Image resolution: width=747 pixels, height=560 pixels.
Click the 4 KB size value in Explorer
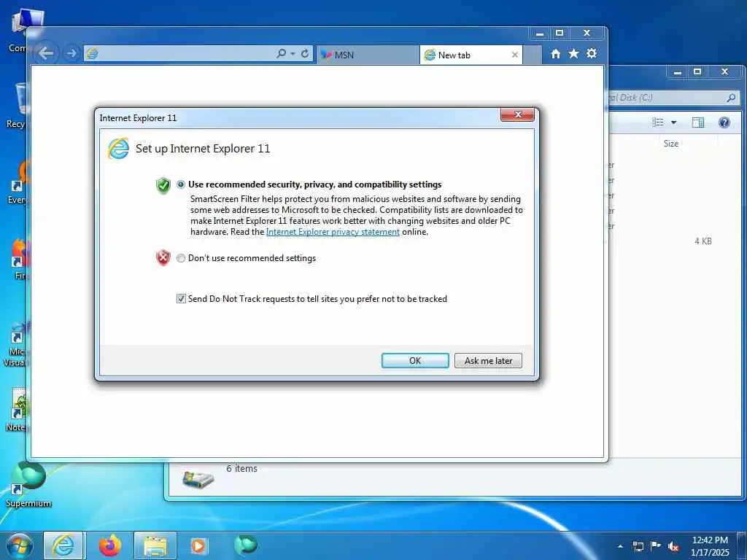[x=703, y=241]
